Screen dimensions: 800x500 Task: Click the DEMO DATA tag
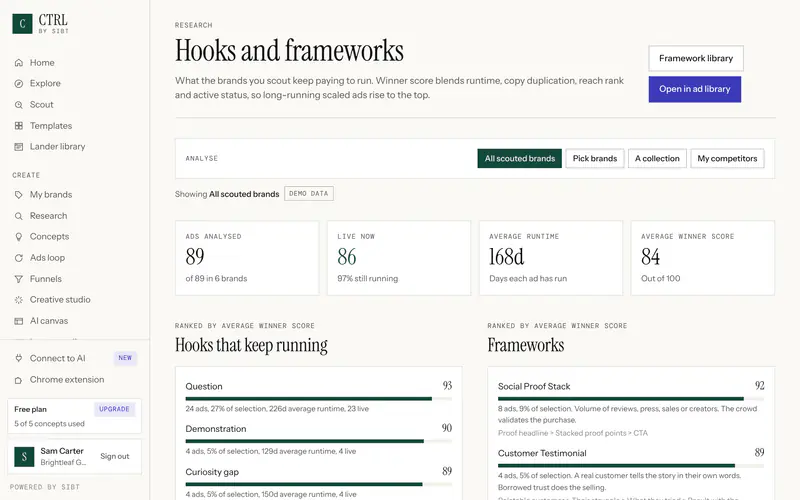[309, 194]
